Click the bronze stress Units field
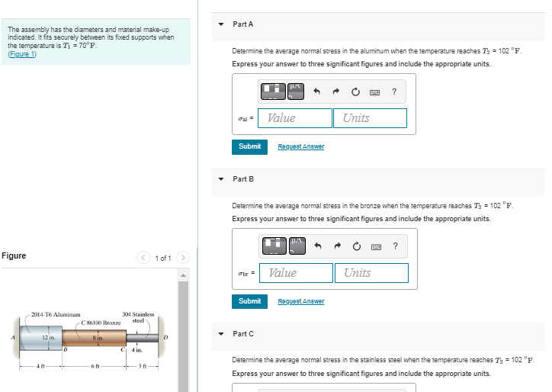Viewport: 552px width, 392px height. pos(371,273)
